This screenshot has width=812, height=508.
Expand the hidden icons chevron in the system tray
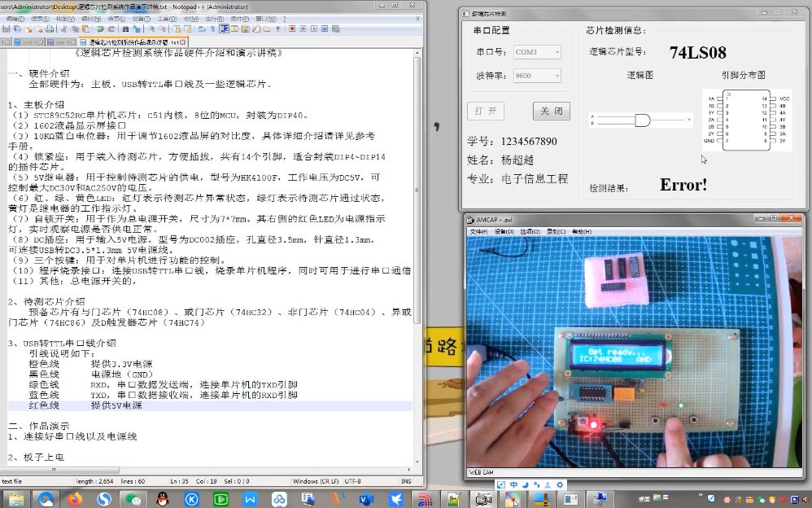(x=701, y=494)
